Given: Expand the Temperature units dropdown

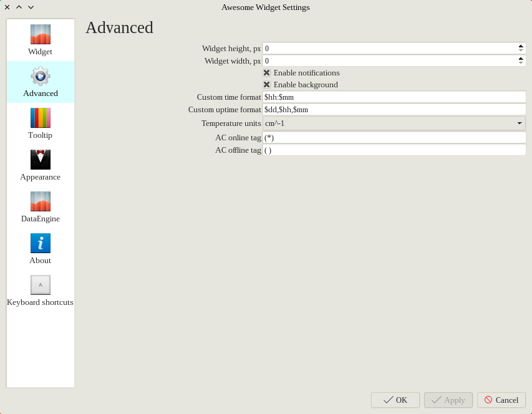Looking at the screenshot, I should [x=394, y=123].
